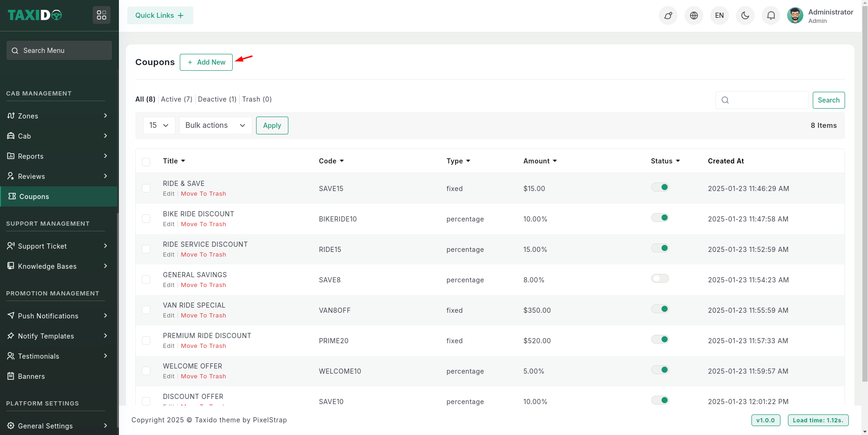Image resolution: width=868 pixels, height=435 pixels.
Task: Expand the Zones sidebar menu
Action: (59, 116)
